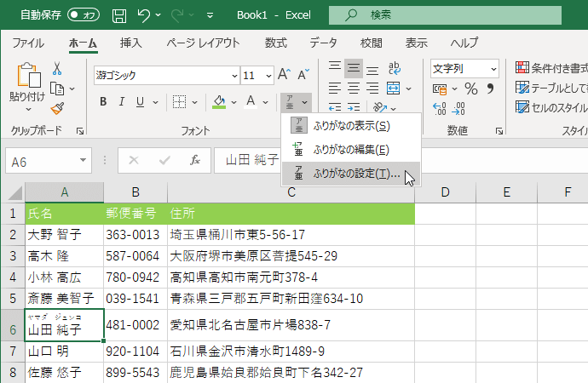Toggle the AutoSave switch
The width and height of the screenshot is (588, 383).
(x=84, y=15)
